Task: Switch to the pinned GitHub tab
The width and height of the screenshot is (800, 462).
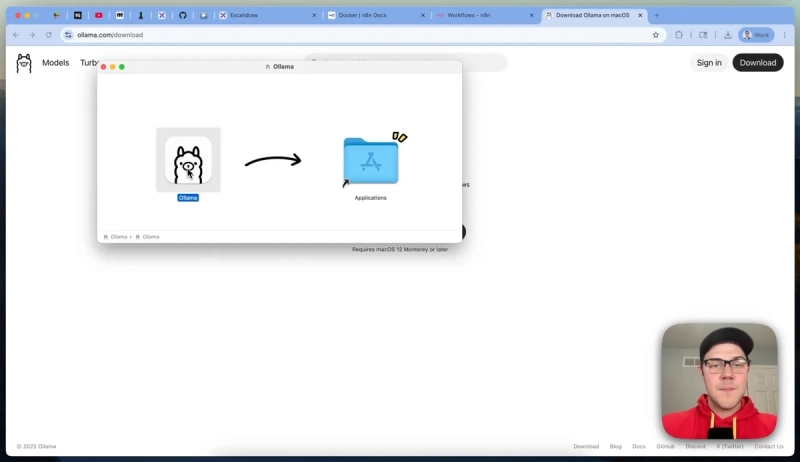Action: 183,15
